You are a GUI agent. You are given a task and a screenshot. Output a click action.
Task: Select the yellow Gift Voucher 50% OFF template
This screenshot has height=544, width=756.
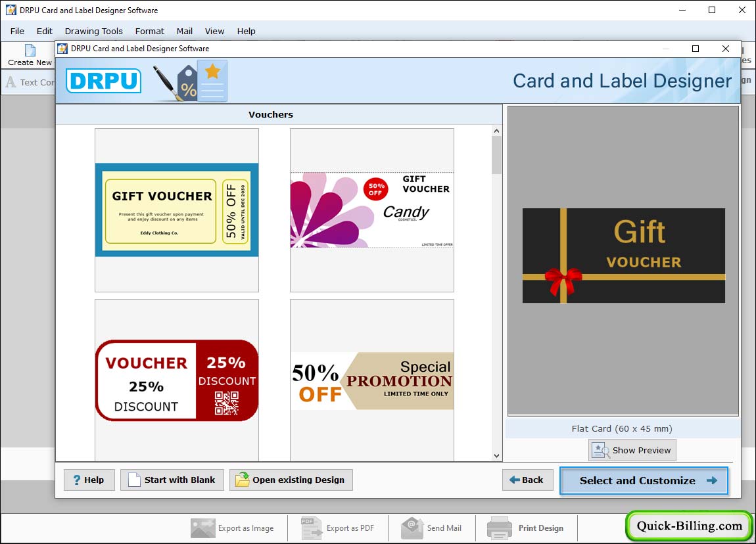[x=176, y=210]
